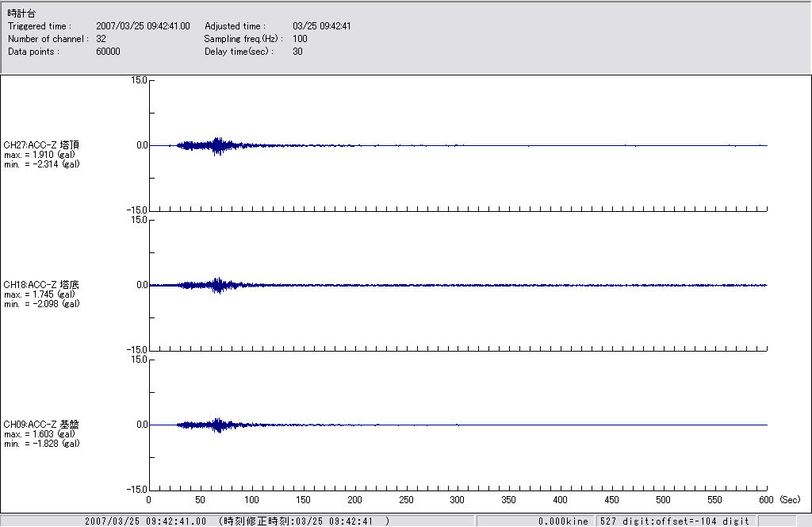Click the 100 tick on the time axis
The image size is (812, 527).
(x=251, y=500)
